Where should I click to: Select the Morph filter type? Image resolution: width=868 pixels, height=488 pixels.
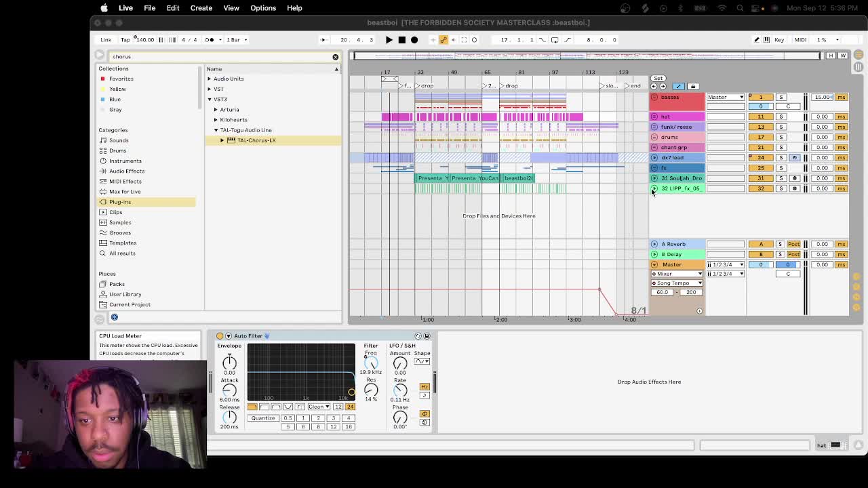click(300, 407)
